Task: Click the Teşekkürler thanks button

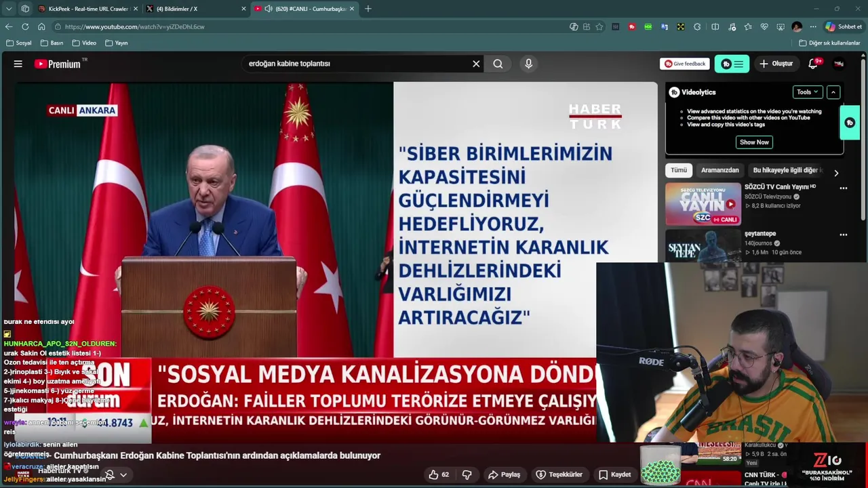Action: [559, 474]
